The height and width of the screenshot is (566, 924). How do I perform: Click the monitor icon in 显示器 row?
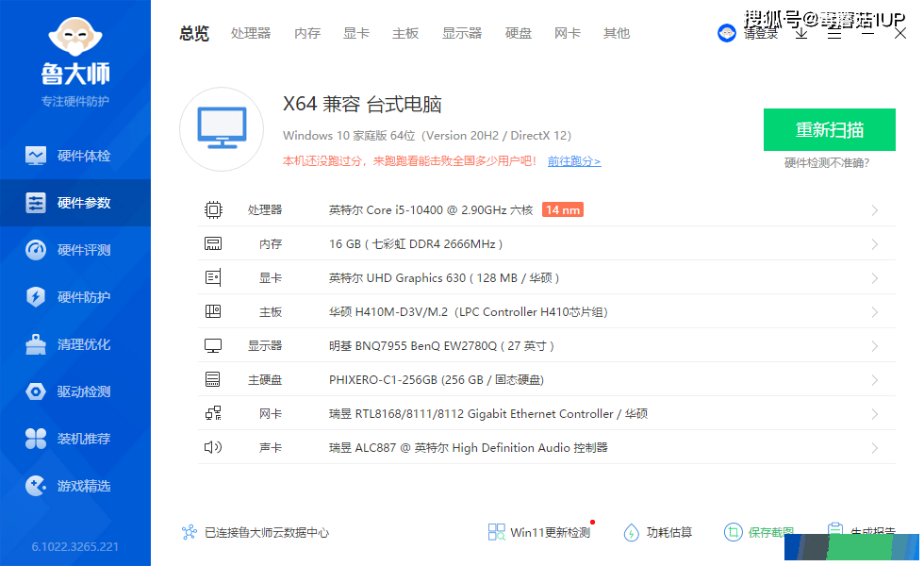[x=213, y=345]
